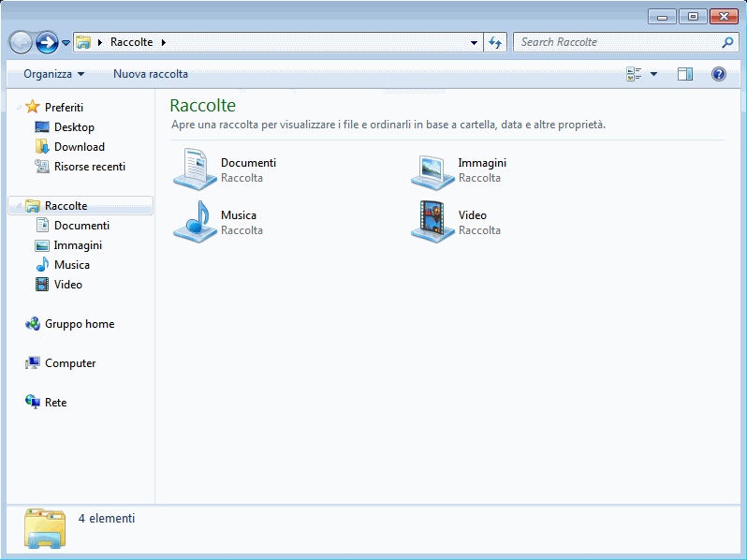Image resolution: width=747 pixels, height=560 pixels.
Task: Select Gruppo home in navigation pane
Action: coord(79,324)
